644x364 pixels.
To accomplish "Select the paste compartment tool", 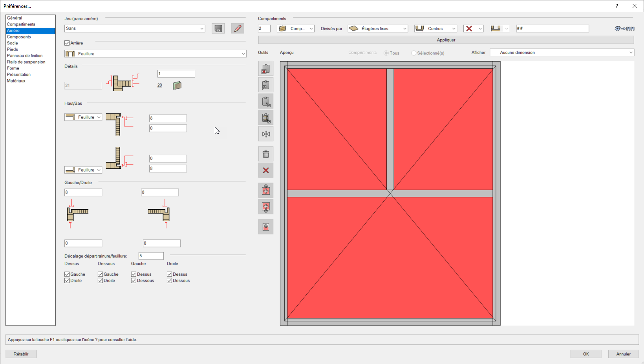I will (266, 101).
